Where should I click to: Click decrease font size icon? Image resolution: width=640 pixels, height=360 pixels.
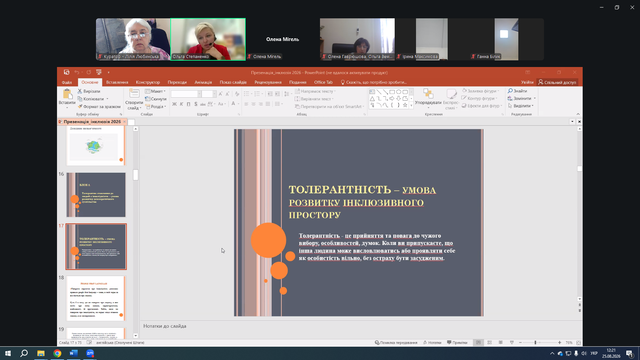[x=228, y=94]
